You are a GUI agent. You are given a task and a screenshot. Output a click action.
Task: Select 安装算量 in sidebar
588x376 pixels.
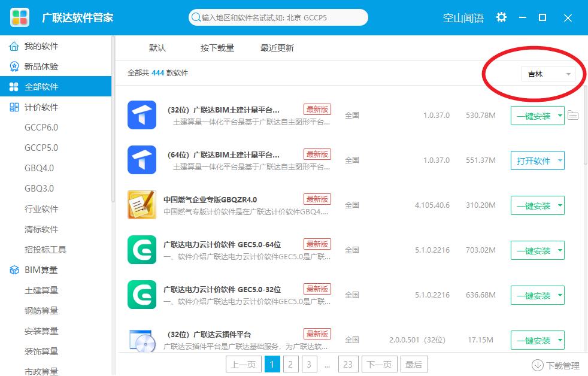click(x=41, y=330)
